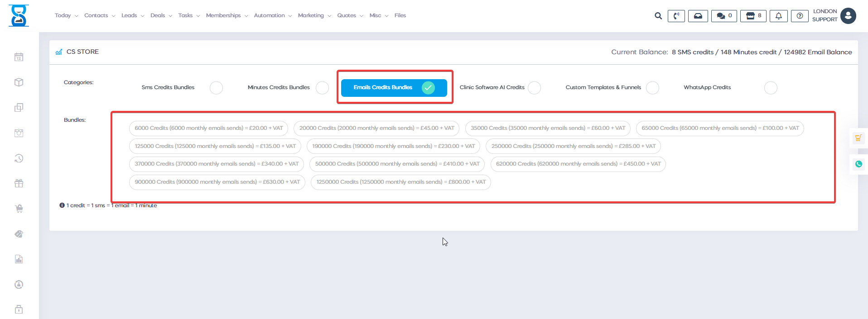
Task: Expand the Contacts dropdown menu
Action: click(x=99, y=15)
